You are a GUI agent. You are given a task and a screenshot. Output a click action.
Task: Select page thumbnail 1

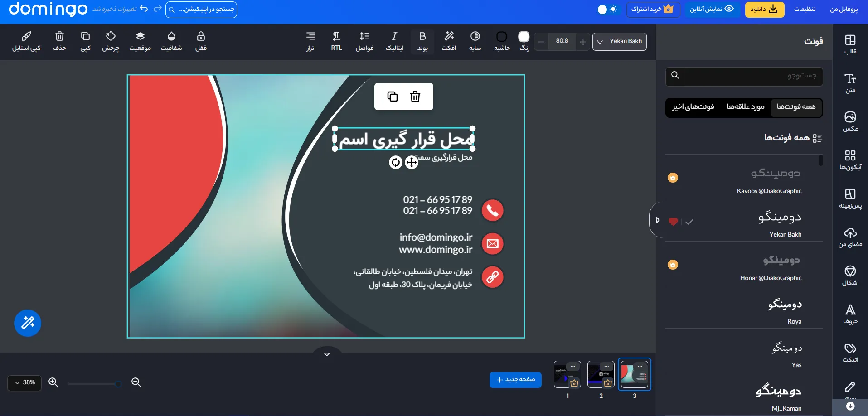click(x=567, y=374)
